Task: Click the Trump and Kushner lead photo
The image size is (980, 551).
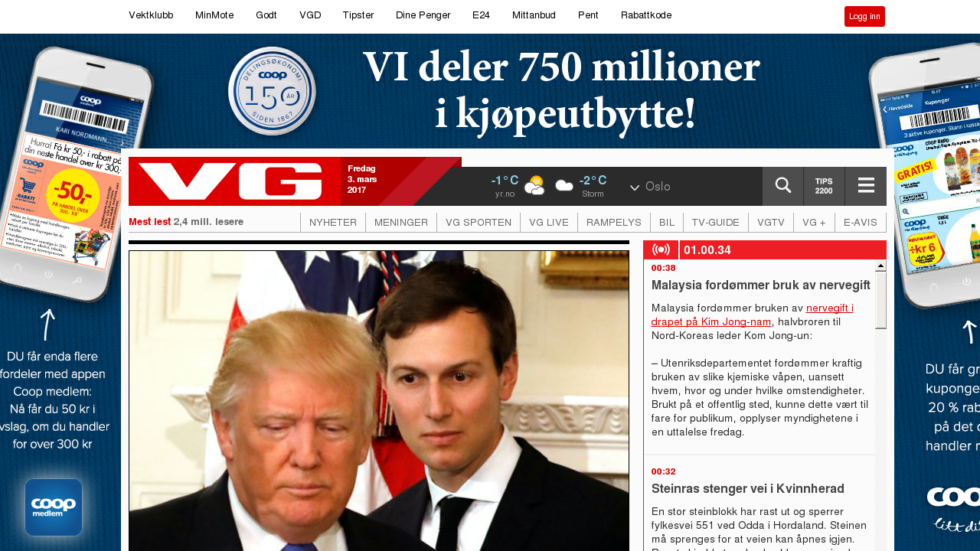Action: (x=379, y=400)
